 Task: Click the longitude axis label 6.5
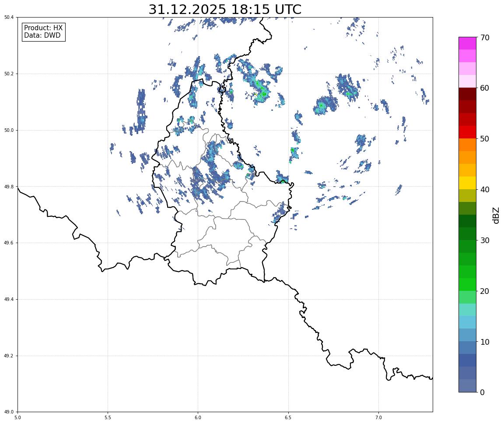pyautogui.click(x=288, y=417)
